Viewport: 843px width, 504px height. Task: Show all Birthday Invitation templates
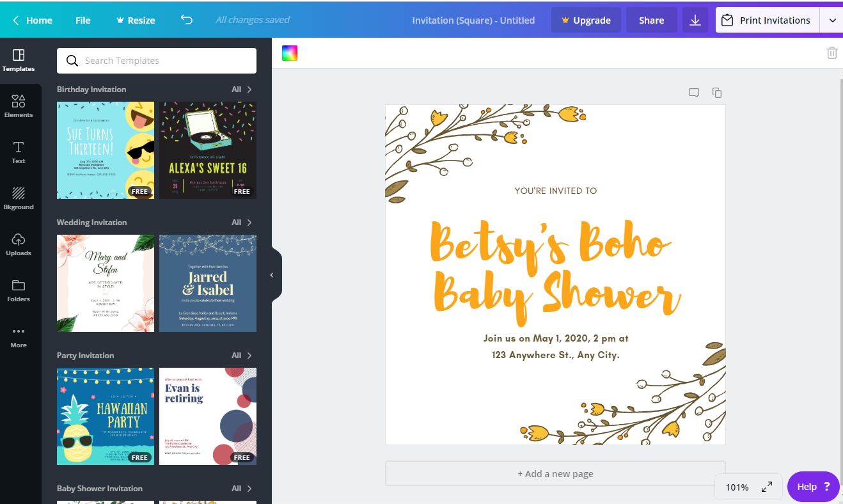tap(242, 90)
